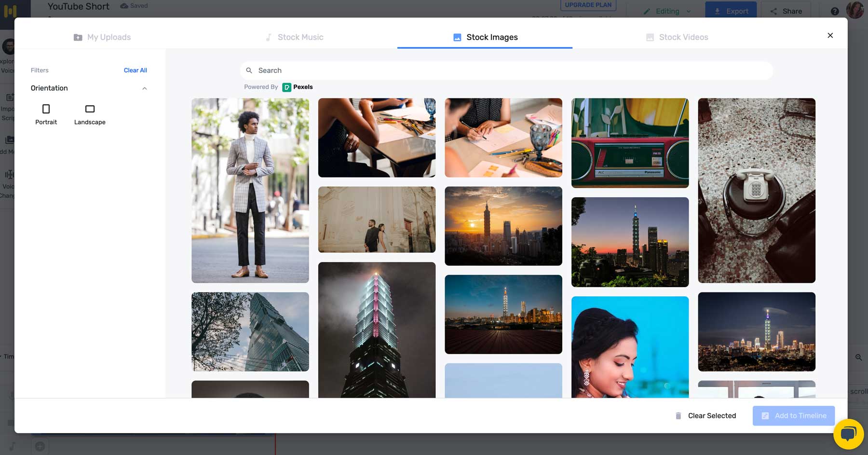Screen dimensions: 868x455
Task: Click the search magnifier icon
Action: [x=249, y=70]
